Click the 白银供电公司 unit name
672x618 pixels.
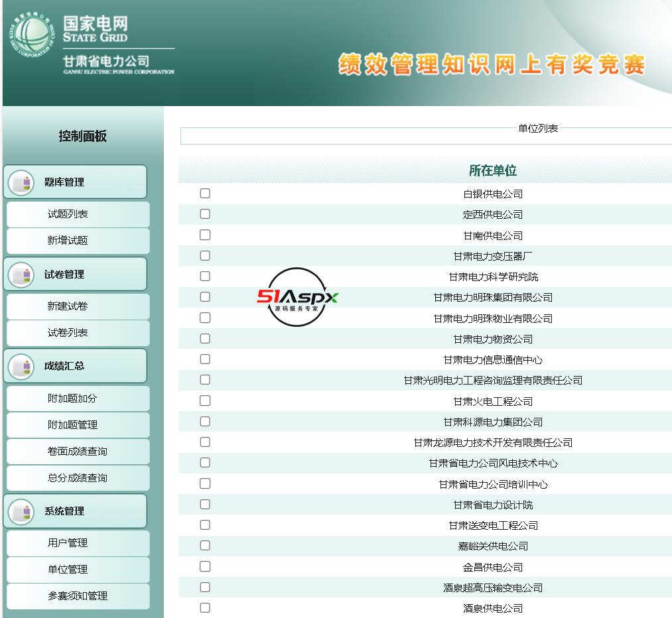pyautogui.click(x=493, y=194)
